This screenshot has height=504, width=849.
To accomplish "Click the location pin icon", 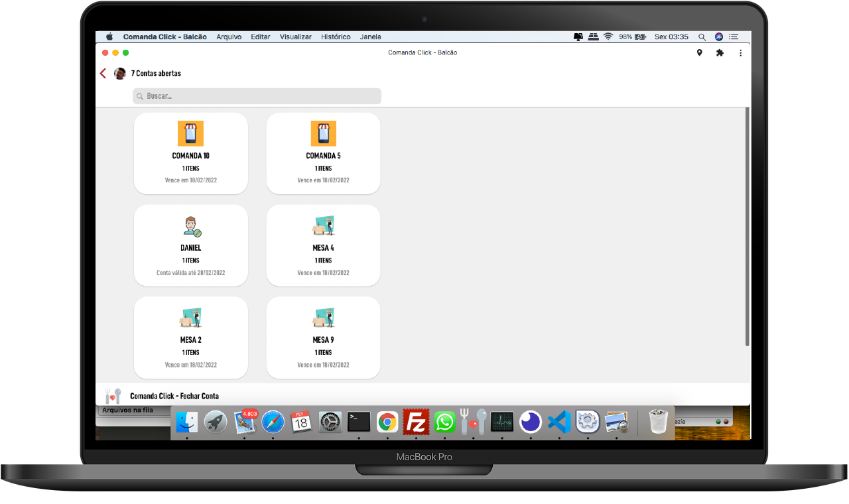I will point(699,53).
